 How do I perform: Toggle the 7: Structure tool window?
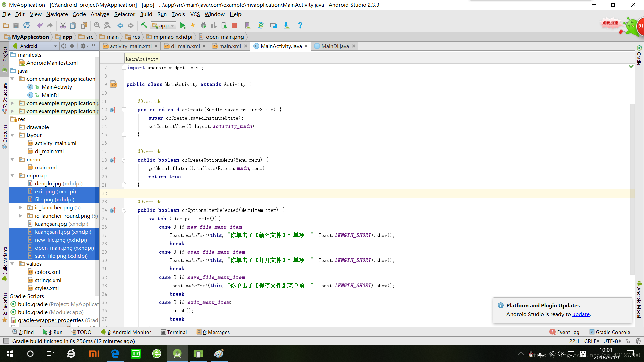(x=5, y=98)
